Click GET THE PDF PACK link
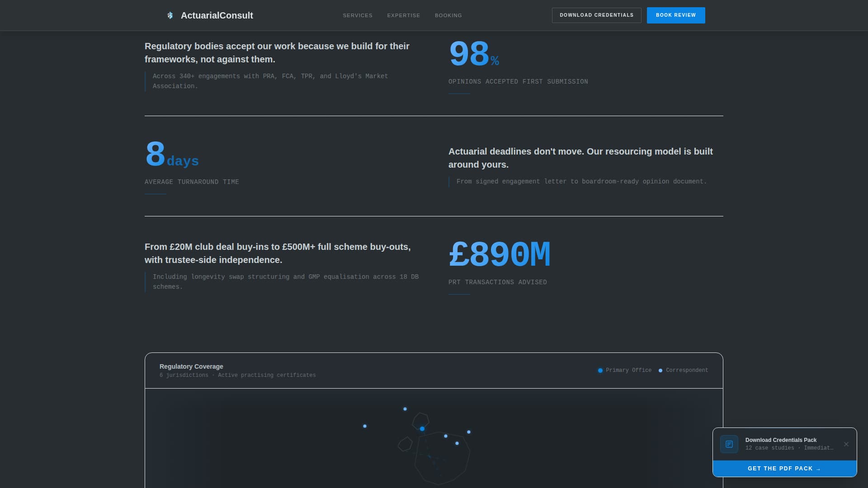Image resolution: width=868 pixels, height=488 pixels. coord(784,469)
